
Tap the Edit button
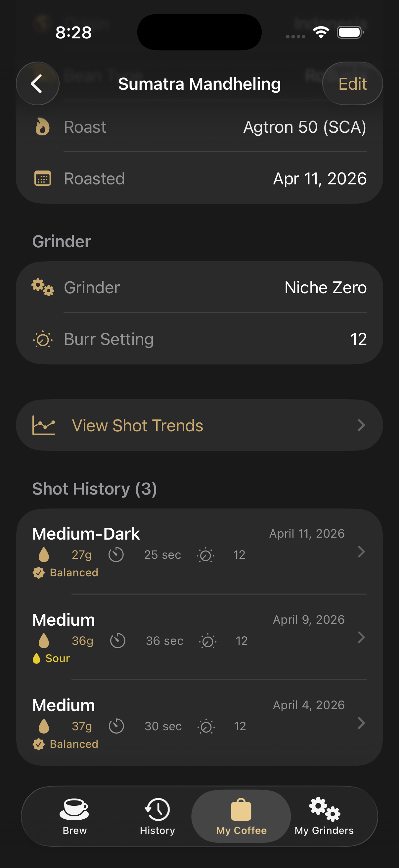pos(352,83)
